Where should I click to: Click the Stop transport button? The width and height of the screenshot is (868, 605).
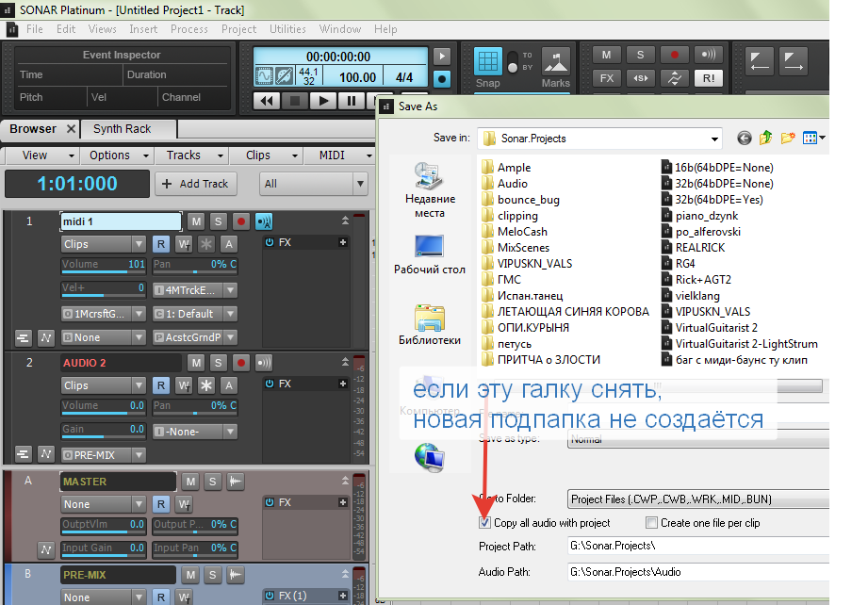(x=294, y=101)
